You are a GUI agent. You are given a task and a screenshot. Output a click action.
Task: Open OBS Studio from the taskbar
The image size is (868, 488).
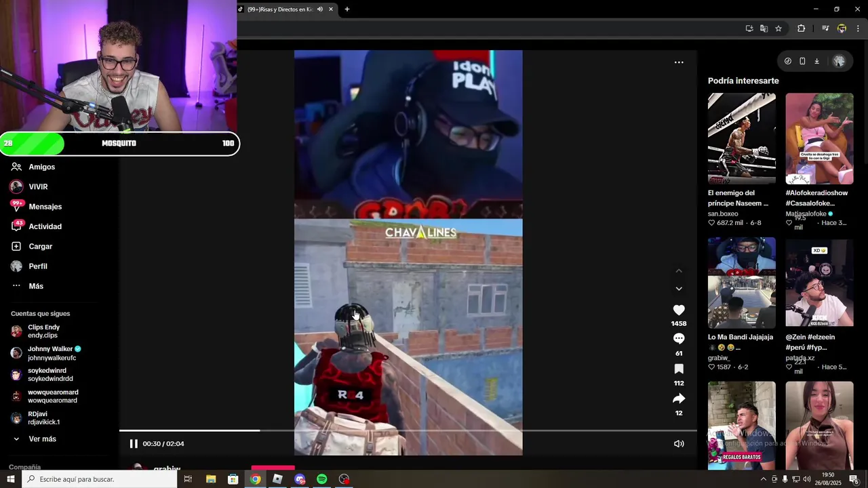344,479
